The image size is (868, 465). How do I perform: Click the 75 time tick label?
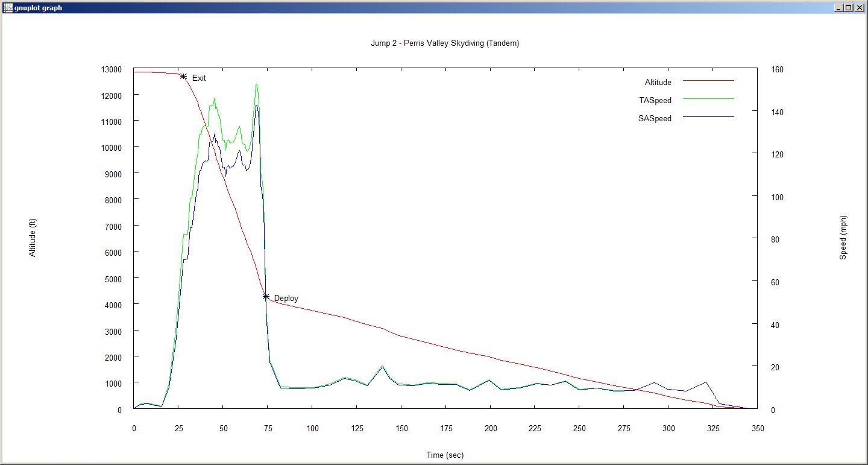click(268, 428)
